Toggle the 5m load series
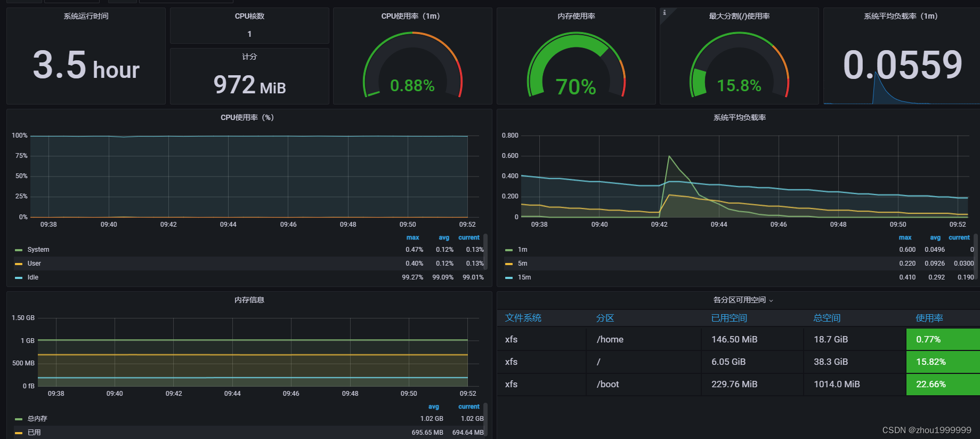Viewport: 980px width, 439px height. (522, 264)
